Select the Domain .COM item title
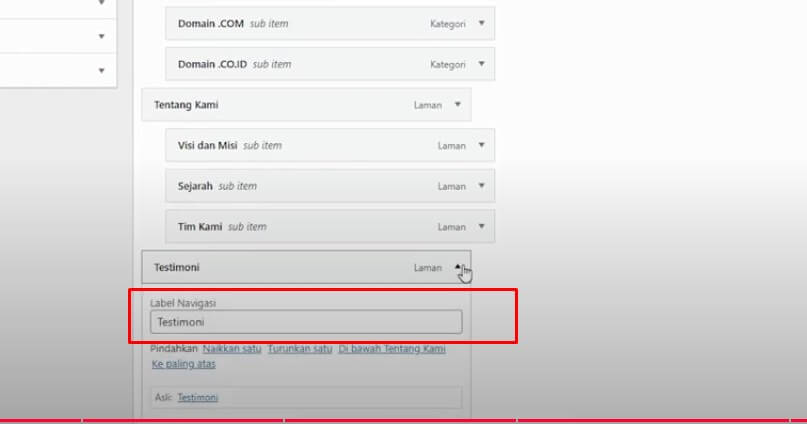807x424 pixels. pyautogui.click(x=210, y=24)
